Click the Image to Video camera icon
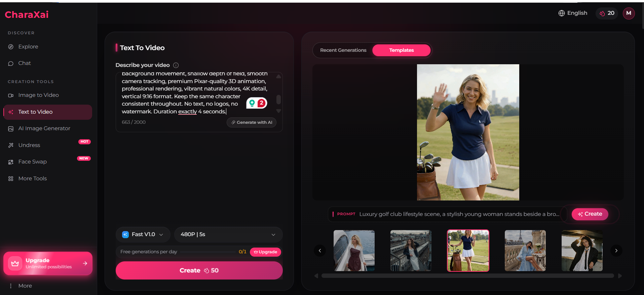 [x=11, y=96]
